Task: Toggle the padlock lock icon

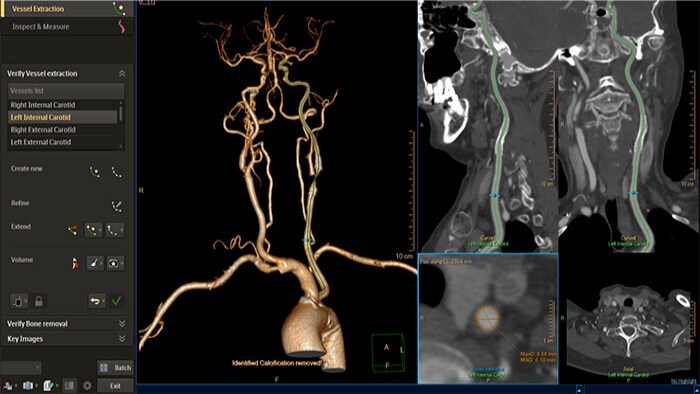Action: (39, 301)
